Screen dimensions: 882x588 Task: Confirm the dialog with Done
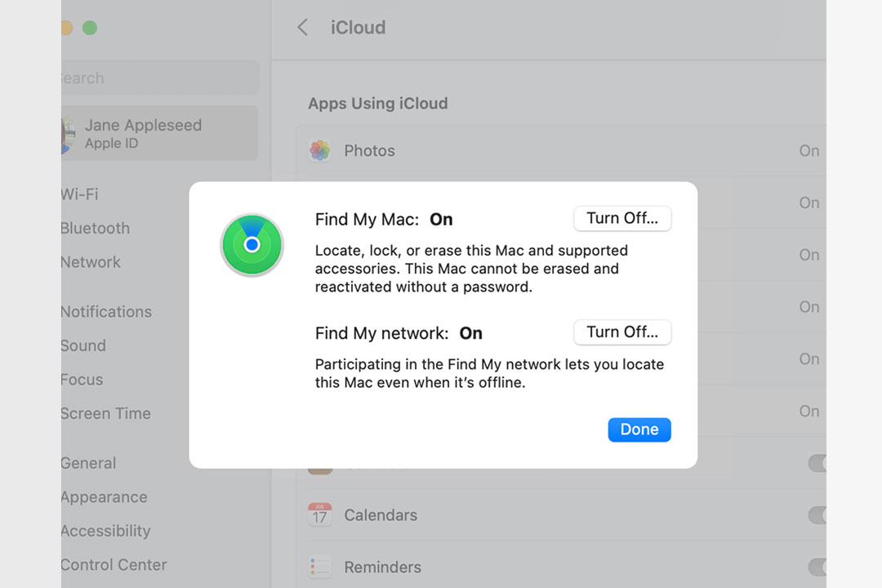click(639, 430)
